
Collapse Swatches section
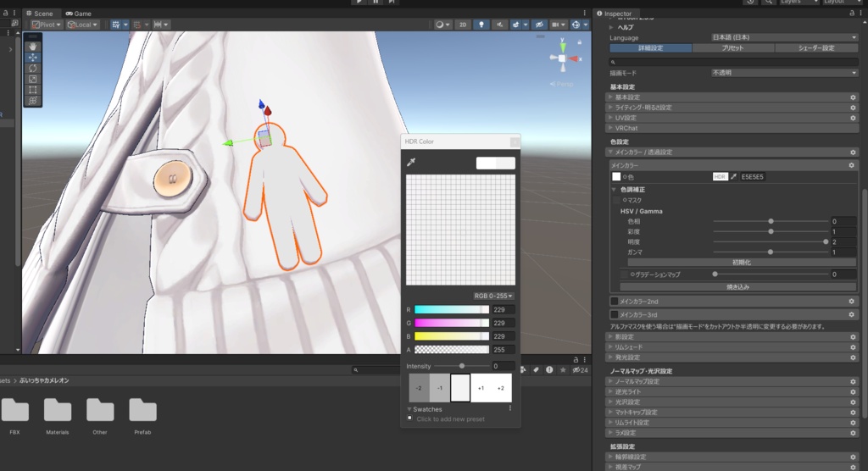click(409, 409)
